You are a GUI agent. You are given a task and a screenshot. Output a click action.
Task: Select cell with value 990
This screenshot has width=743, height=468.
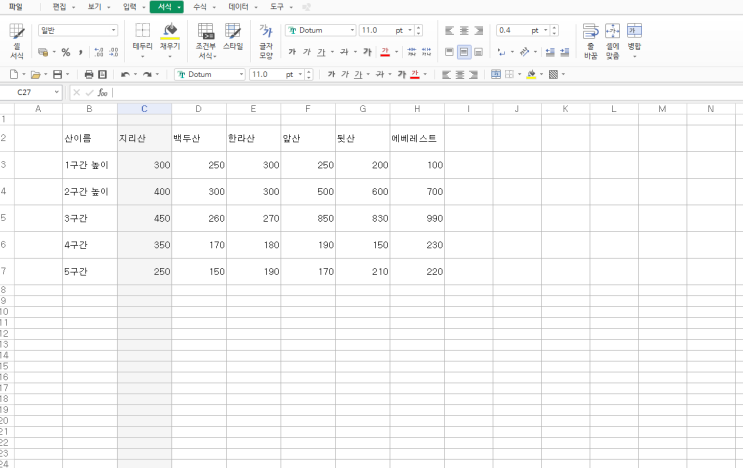coord(417,218)
